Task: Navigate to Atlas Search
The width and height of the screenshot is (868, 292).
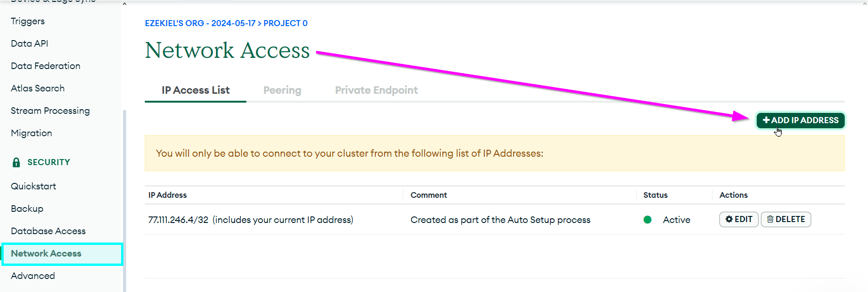Action: point(38,88)
